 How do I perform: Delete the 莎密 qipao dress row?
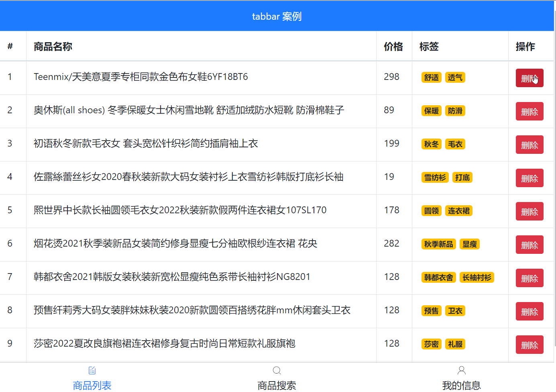pyautogui.click(x=530, y=345)
